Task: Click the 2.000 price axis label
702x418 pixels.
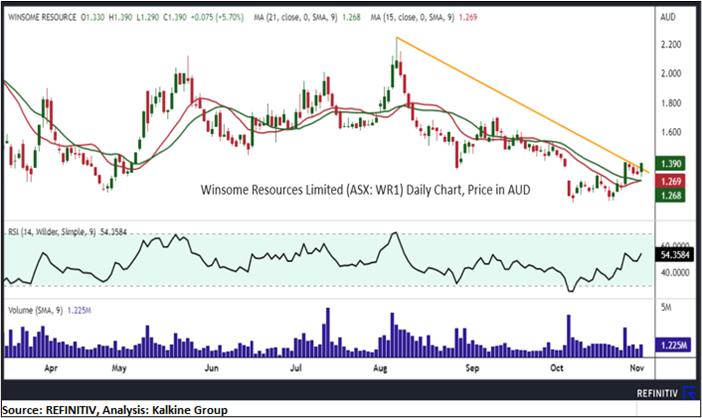Action: (671, 73)
